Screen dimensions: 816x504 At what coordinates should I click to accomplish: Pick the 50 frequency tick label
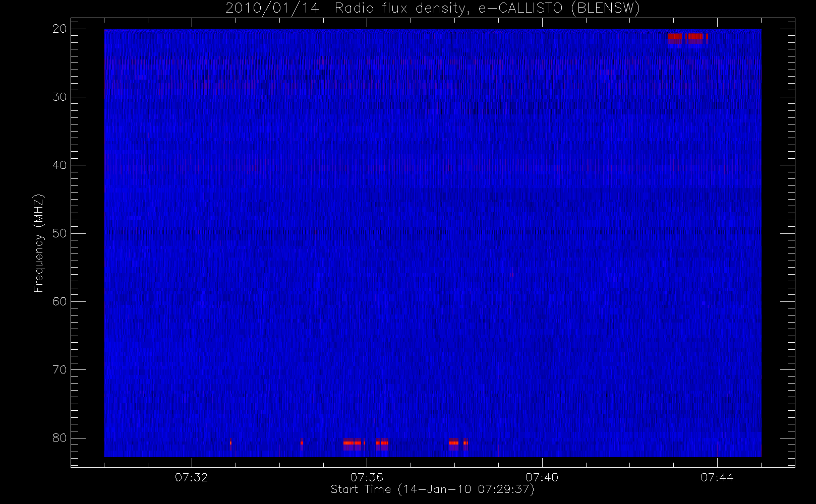point(60,233)
